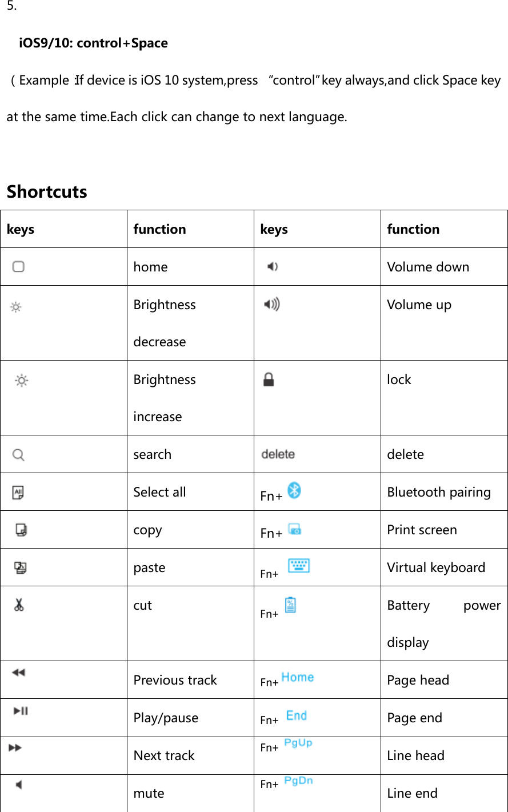Click the volume up speaker icon

pyautogui.click(x=271, y=305)
